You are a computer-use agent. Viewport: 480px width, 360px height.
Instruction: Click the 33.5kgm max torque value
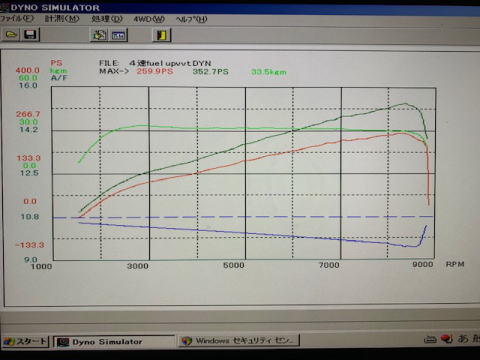coord(269,72)
